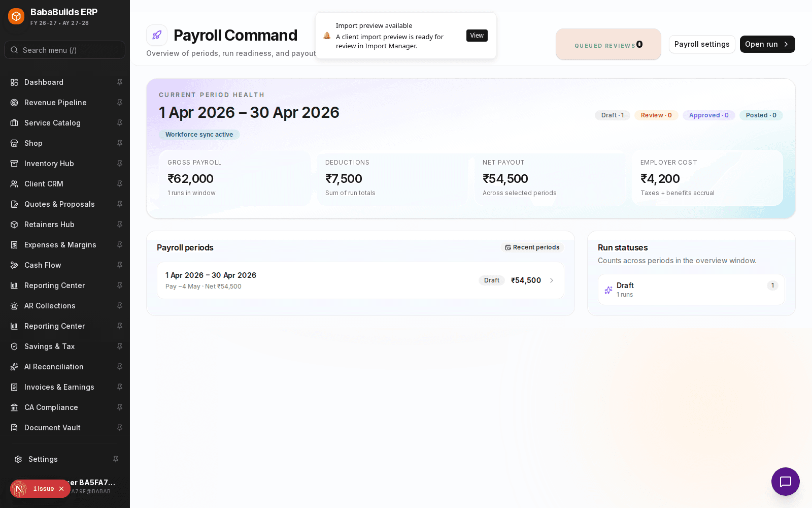Pin the Client CRM item

click(x=120, y=184)
